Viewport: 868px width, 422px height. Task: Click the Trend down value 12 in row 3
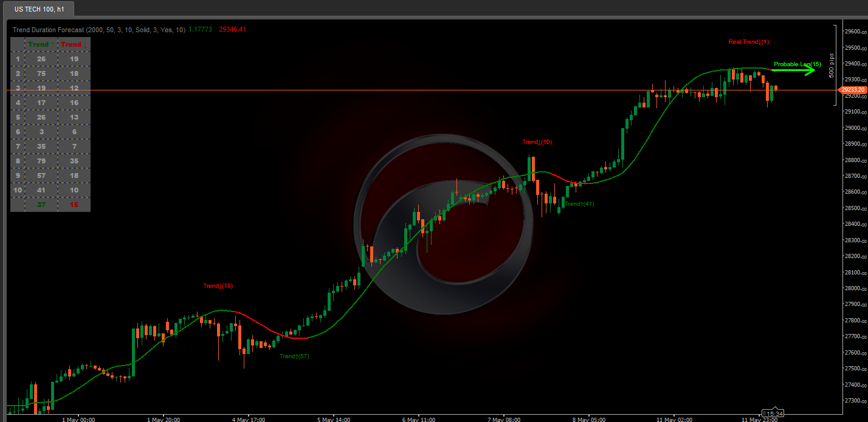[74, 88]
